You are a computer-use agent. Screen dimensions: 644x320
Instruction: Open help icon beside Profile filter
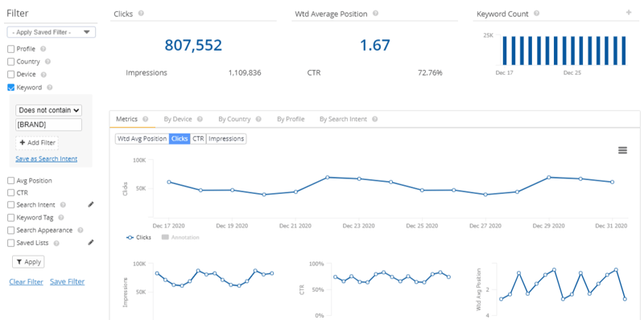(x=43, y=49)
